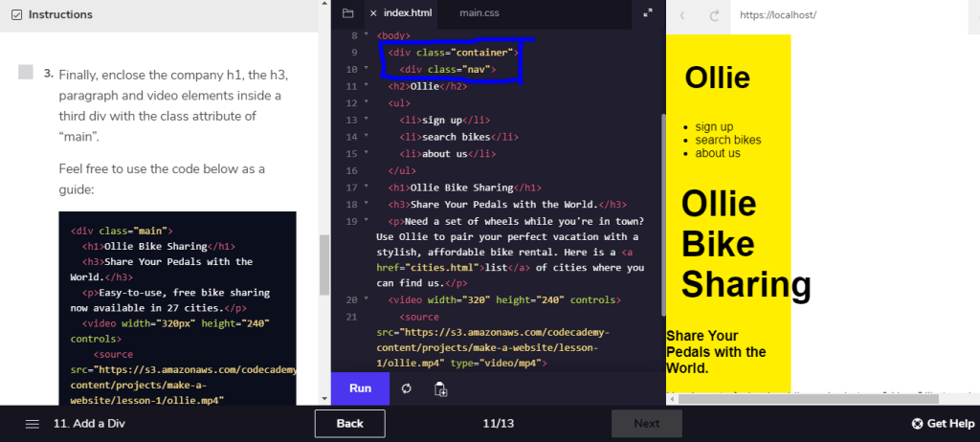Image resolution: width=980 pixels, height=442 pixels.
Task: Expand the code editor to fullscreen
Action: 648,13
